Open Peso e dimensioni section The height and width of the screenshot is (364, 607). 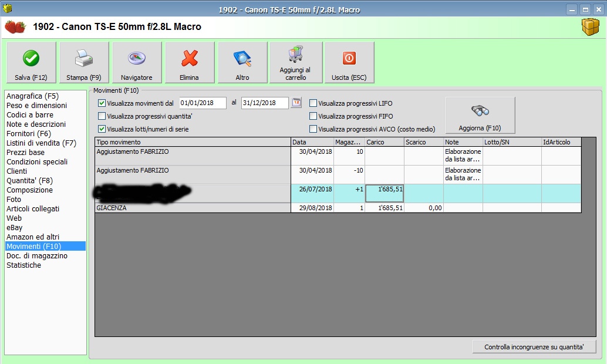[x=45, y=105]
